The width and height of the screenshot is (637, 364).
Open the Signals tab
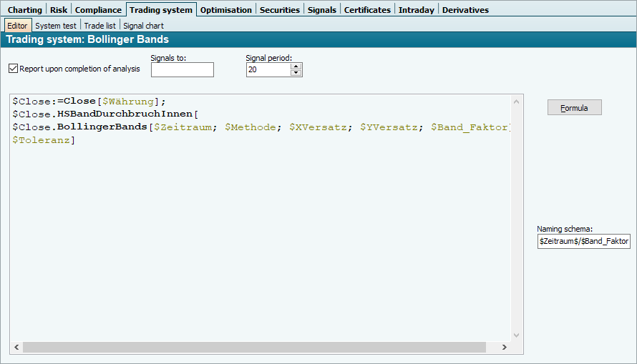coord(321,10)
